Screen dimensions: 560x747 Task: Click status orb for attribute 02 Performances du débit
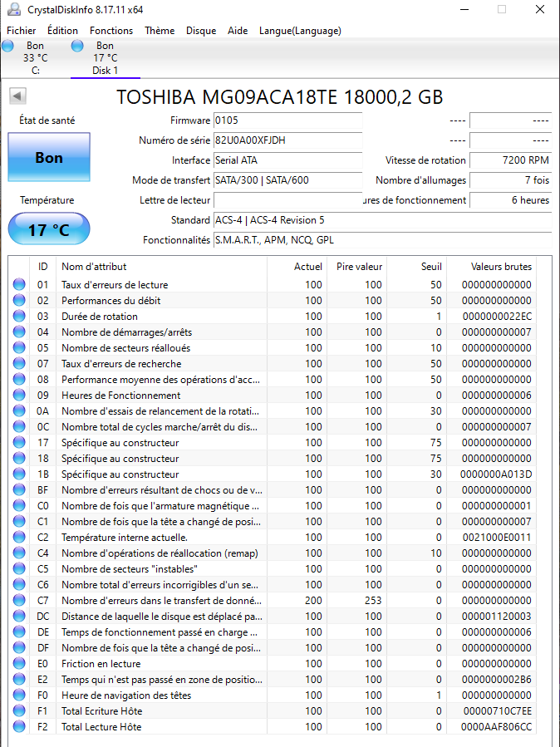coord(19,301)
